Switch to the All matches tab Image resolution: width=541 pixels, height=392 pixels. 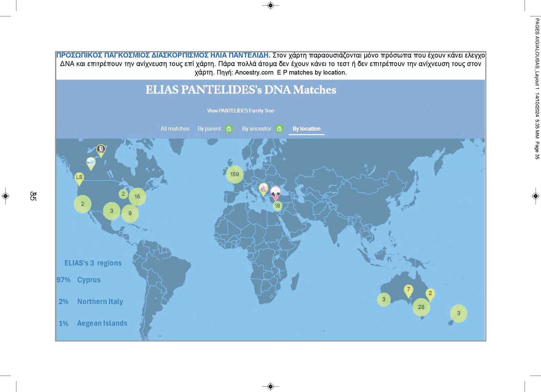[175, 129]
